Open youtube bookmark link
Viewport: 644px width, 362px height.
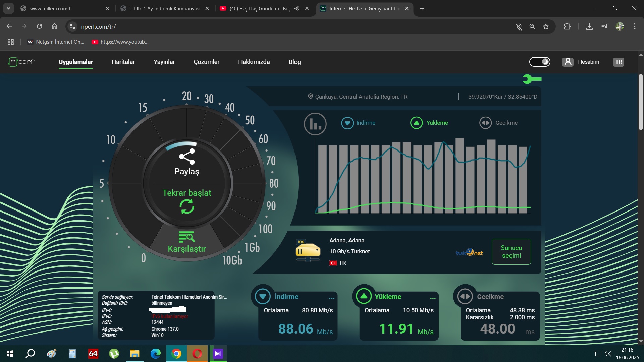pos(120,42)
